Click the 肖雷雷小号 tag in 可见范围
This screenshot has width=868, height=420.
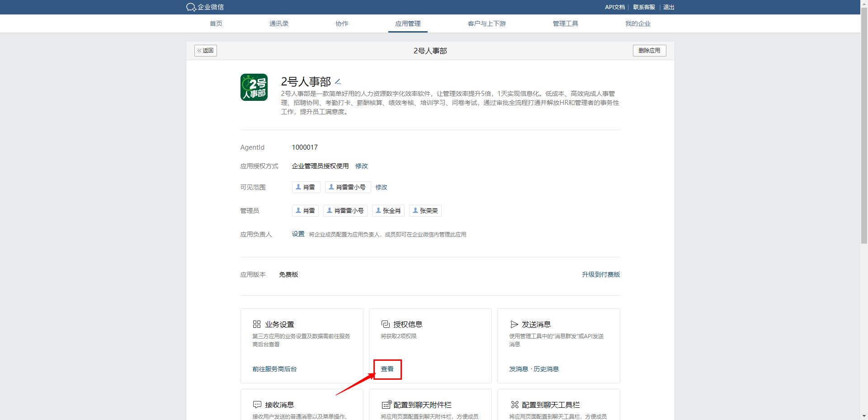[348, 187]
